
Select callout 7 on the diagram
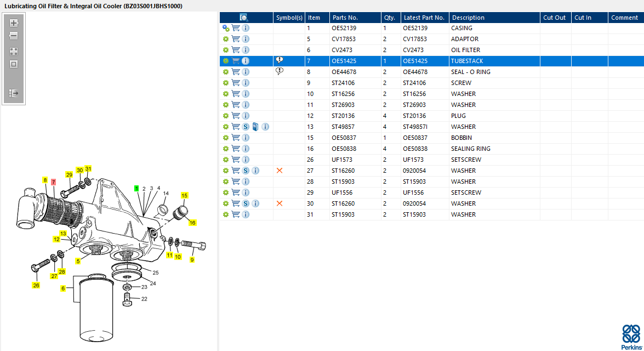pyautogui.click(x=53, y=182)
